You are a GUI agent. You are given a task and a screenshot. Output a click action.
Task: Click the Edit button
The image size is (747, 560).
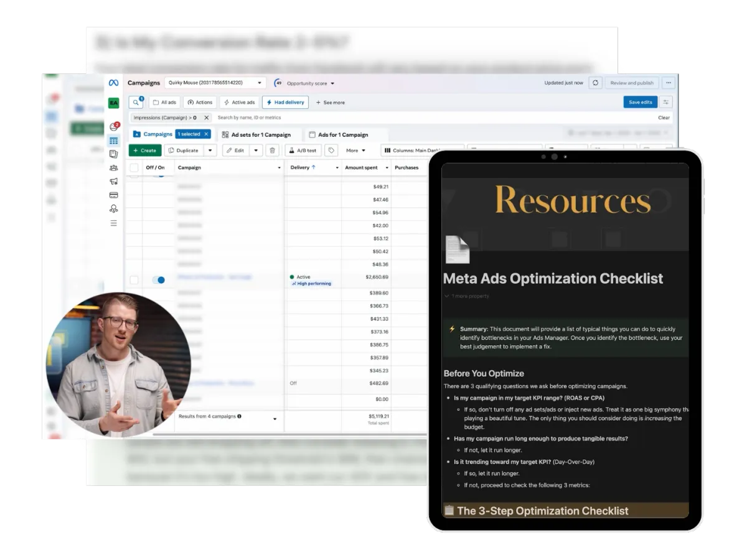click(x=236, y=150)
